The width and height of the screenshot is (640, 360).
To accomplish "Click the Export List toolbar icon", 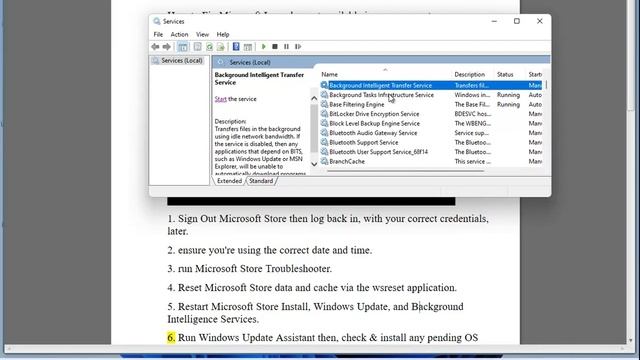I will click(x=221, y=47).
